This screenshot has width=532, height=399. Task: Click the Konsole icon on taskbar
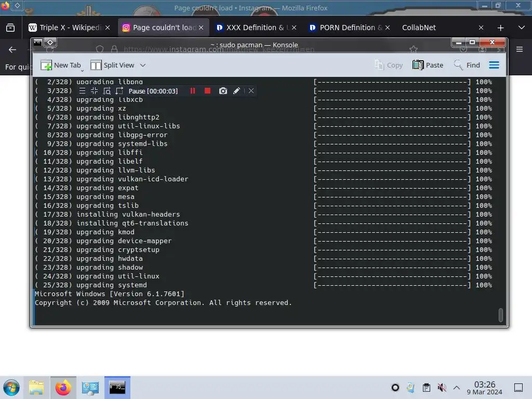117,388
